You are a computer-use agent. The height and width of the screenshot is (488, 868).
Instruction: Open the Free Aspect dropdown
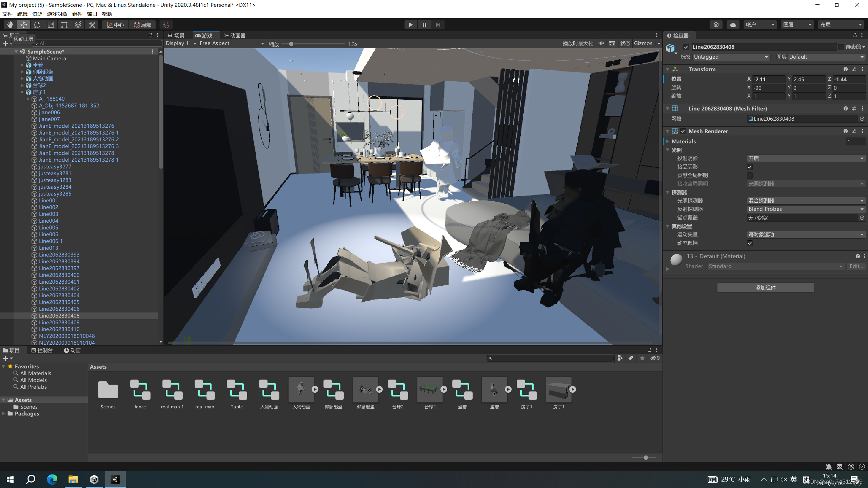coord(232,43)
